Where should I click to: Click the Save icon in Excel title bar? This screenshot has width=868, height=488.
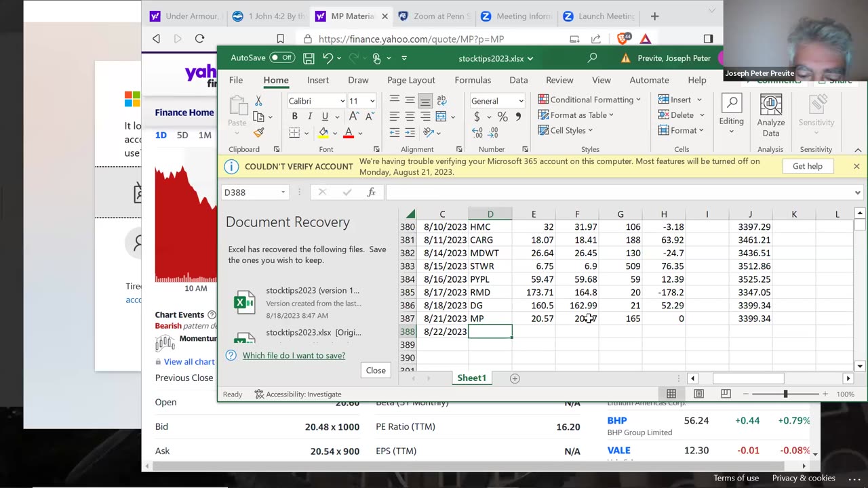coord(309,58)
